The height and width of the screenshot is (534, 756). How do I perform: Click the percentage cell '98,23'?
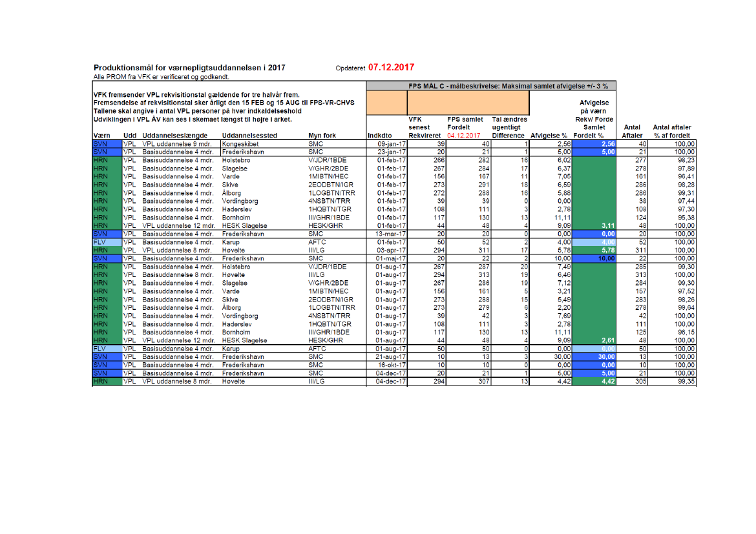[x=686, y=161]
